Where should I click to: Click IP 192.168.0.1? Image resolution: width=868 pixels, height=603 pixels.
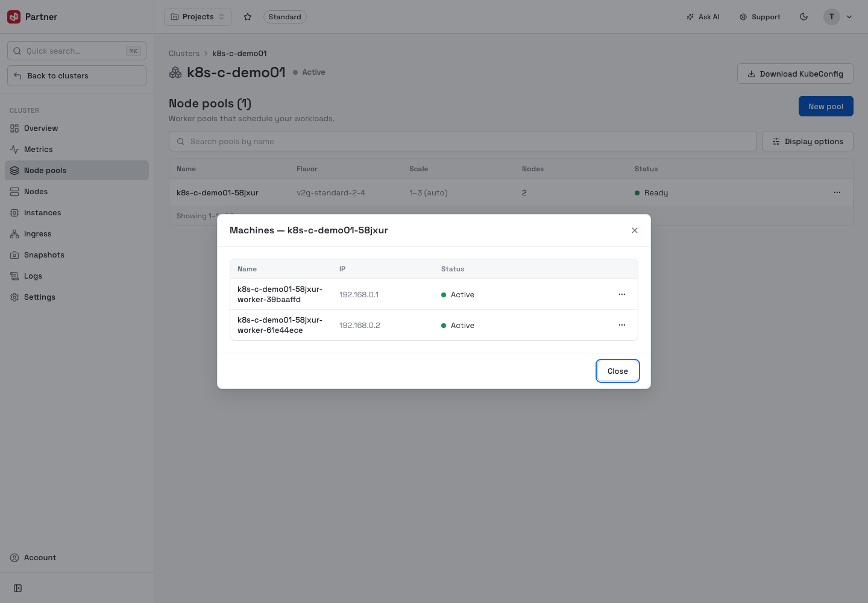[359, 295]
